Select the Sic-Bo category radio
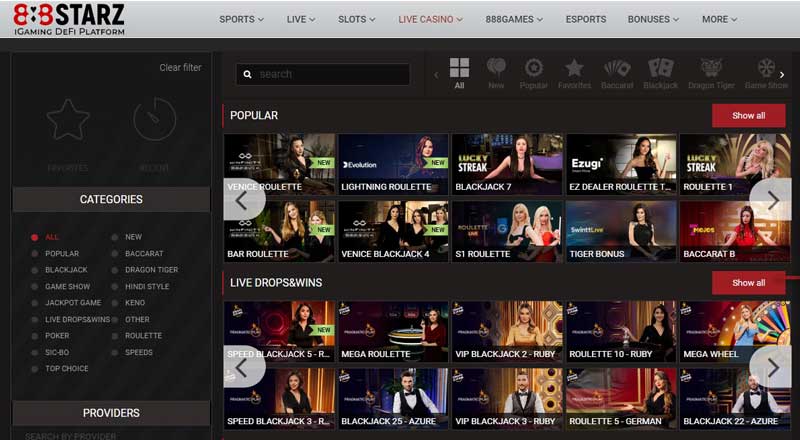This screenshot has width=800, height=440. 35,353
